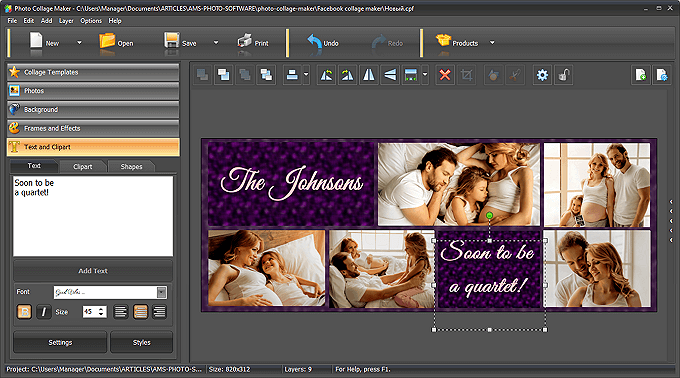This screenshot has width=680, height=378.
Task: Open page settings with page-gear icon
Action: (x=662, y=75)
